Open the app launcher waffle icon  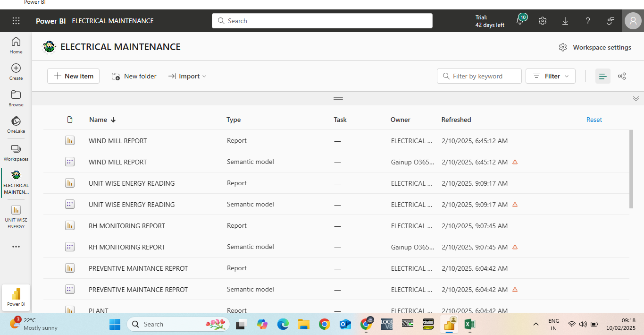tap(16, 21)
